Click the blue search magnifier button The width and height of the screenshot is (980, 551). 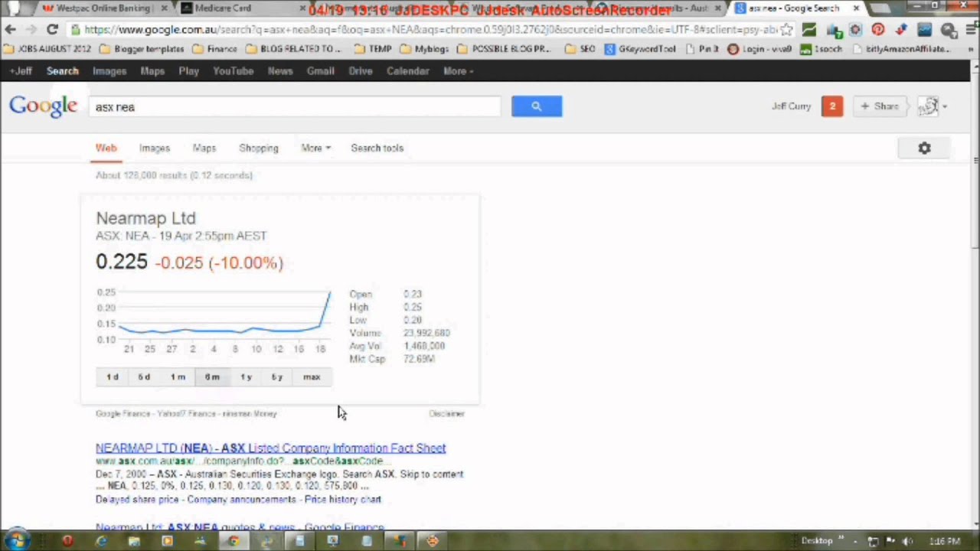click(537, 106)
